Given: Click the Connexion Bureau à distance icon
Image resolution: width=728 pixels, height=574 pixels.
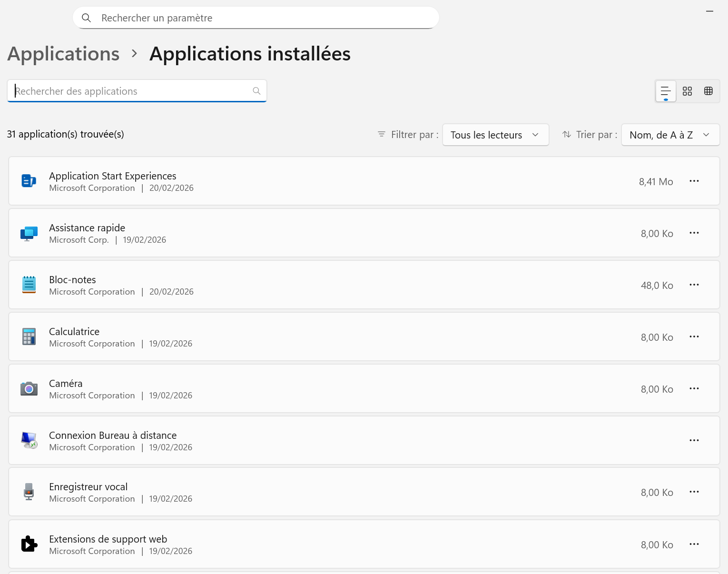Looking at the screenshot, I should click(x=29, y=440).
